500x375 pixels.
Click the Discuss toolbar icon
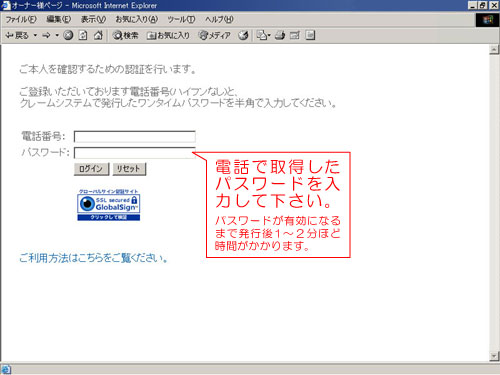tap(310, 35)
